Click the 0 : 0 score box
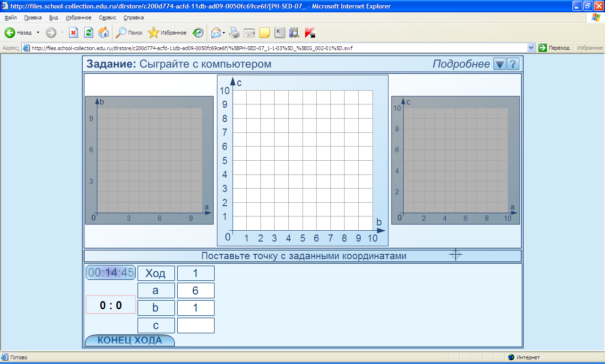 coord(111,305)
